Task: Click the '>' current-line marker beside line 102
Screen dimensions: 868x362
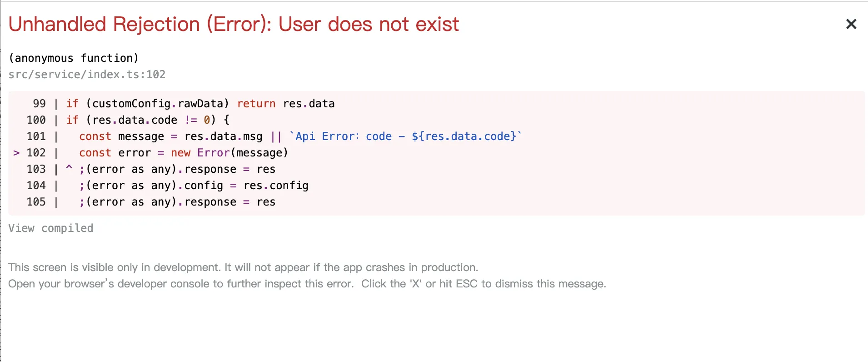Action: tap(16, 153)
